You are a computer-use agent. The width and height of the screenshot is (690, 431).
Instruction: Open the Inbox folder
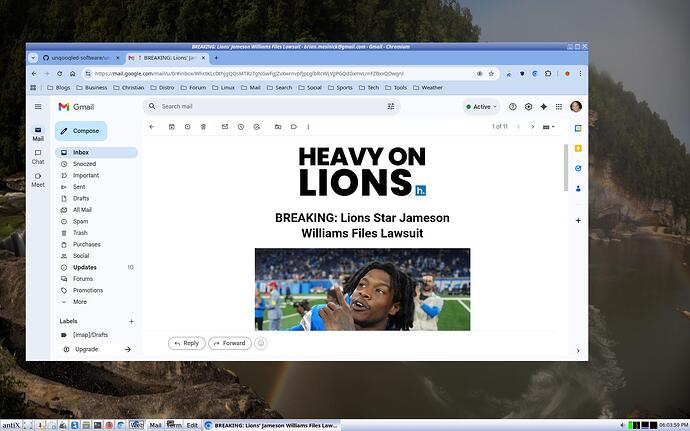(x=96, y=152)
